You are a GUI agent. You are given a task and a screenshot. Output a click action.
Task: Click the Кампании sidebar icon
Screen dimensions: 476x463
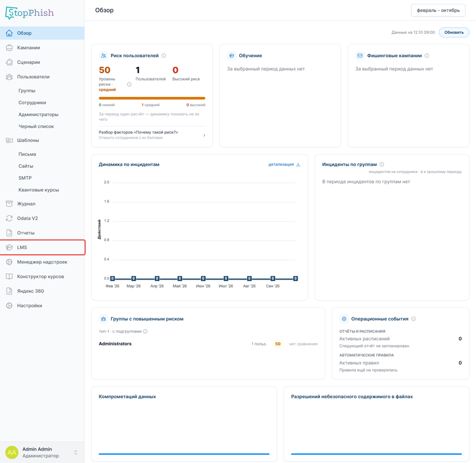click(9, 48)
